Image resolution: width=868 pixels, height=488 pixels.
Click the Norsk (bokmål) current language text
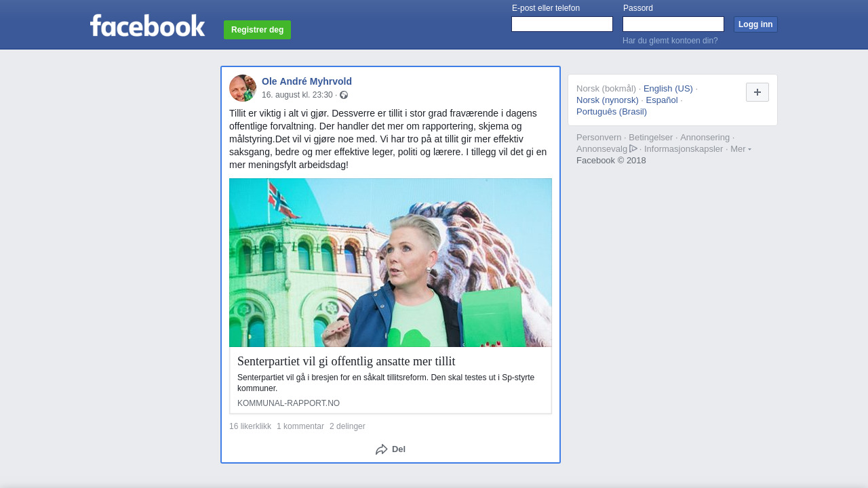pos(606,89)
